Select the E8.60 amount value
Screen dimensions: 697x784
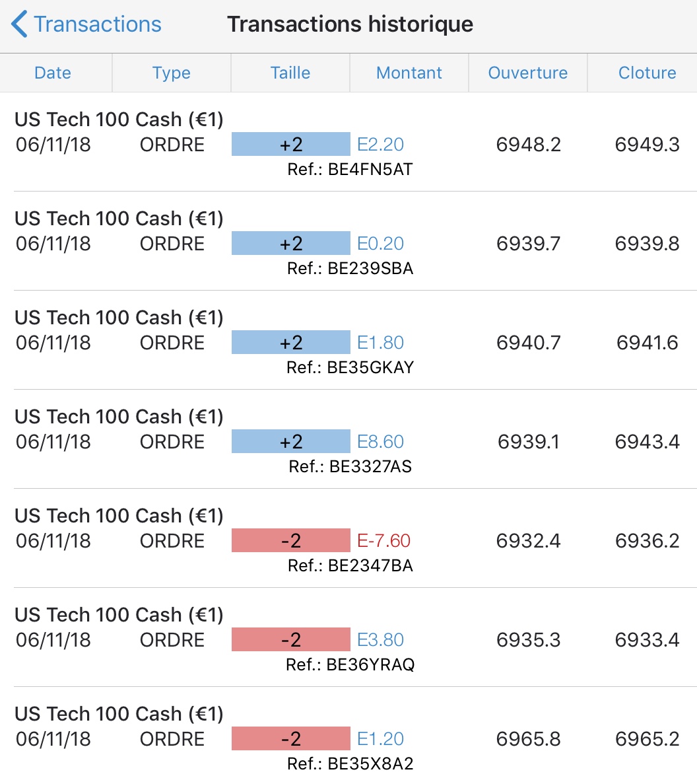pyautogui.click(x=380, y=442)
